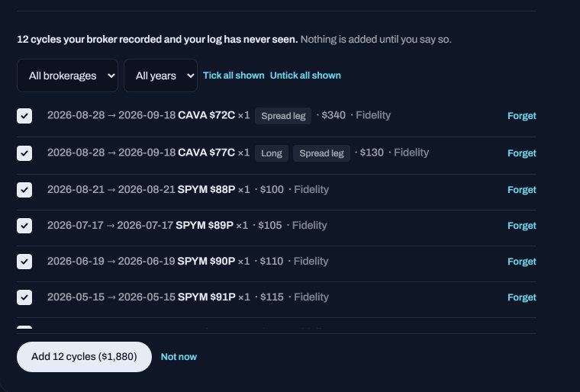Click the $115 premium value
580x392 pixels.
(x=272, y=297)
